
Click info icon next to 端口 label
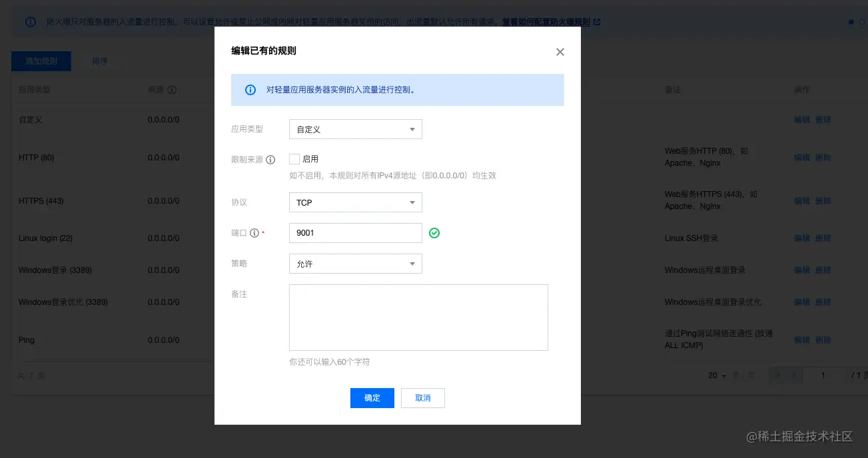tap(254, 233)
